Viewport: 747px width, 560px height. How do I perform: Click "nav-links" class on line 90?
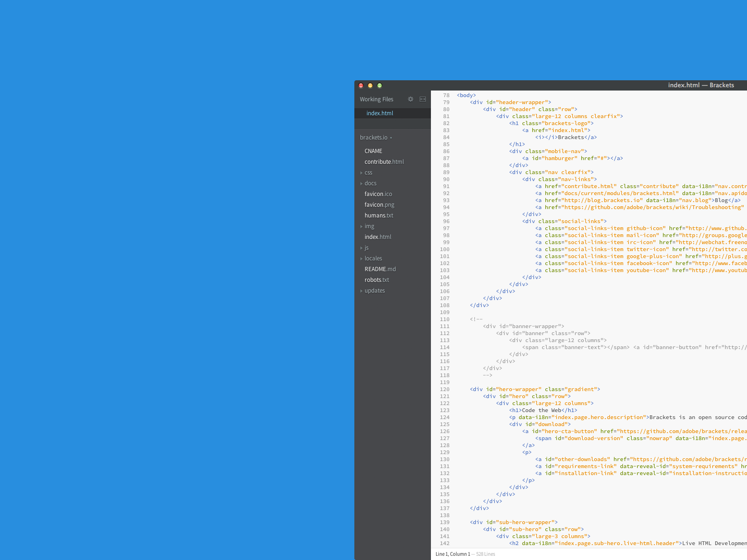(575, 179)
